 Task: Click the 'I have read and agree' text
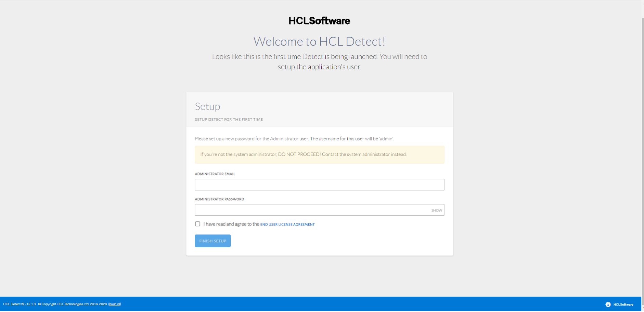[x=231, y=224]
